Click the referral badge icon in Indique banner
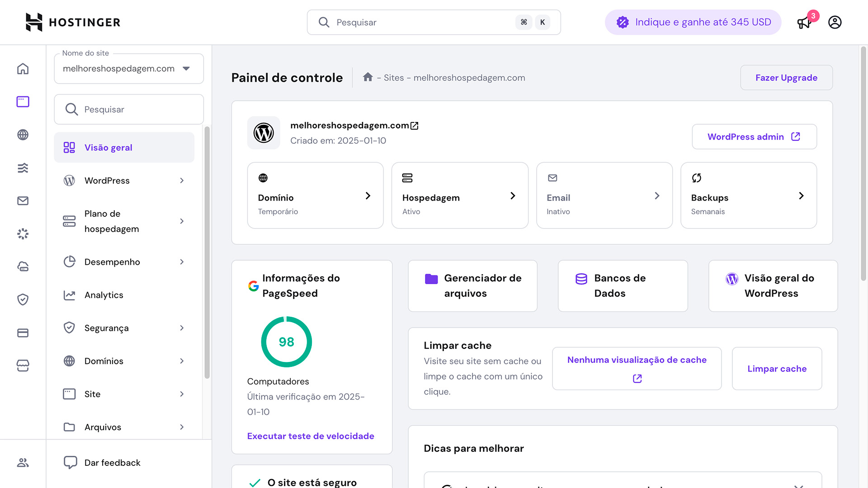This screenshot has height=488, width=868. (623, 22)
